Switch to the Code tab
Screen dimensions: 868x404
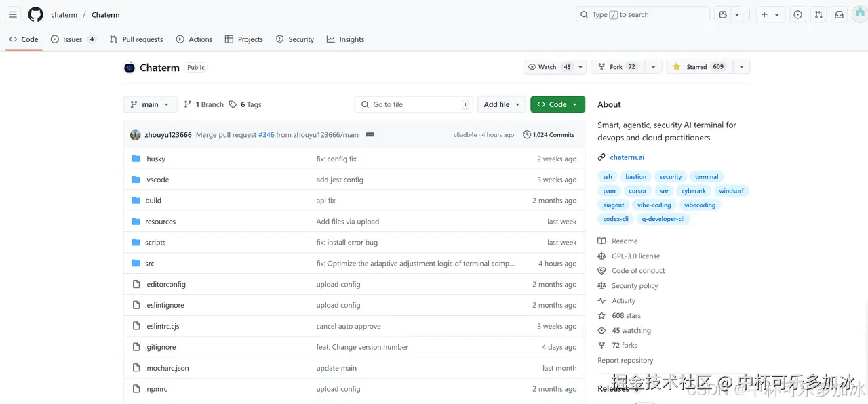(x=24, y=39)
